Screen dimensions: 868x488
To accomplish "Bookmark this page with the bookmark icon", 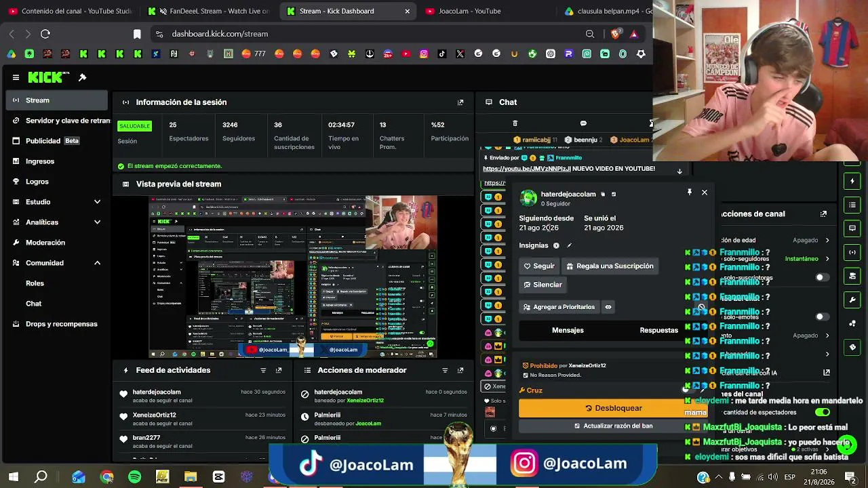I will click(x=137, y=34).
